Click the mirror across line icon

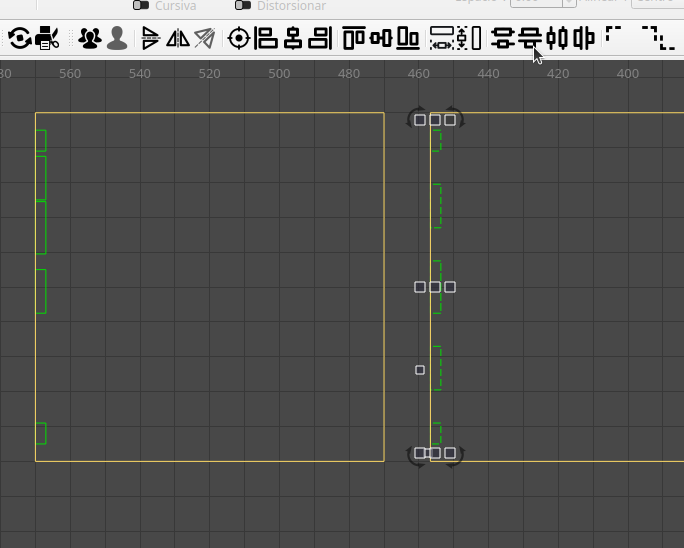pyautogui.click(x=205, y=38)
